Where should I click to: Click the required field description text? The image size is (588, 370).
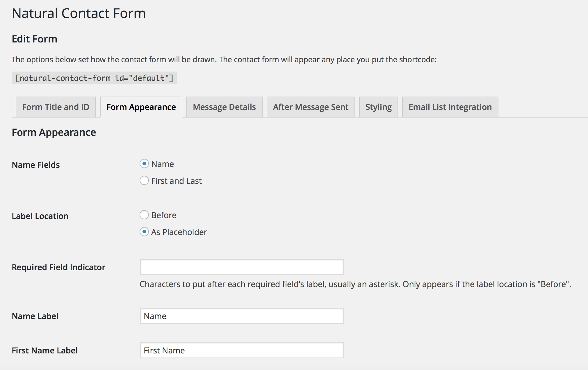(355, 284)
